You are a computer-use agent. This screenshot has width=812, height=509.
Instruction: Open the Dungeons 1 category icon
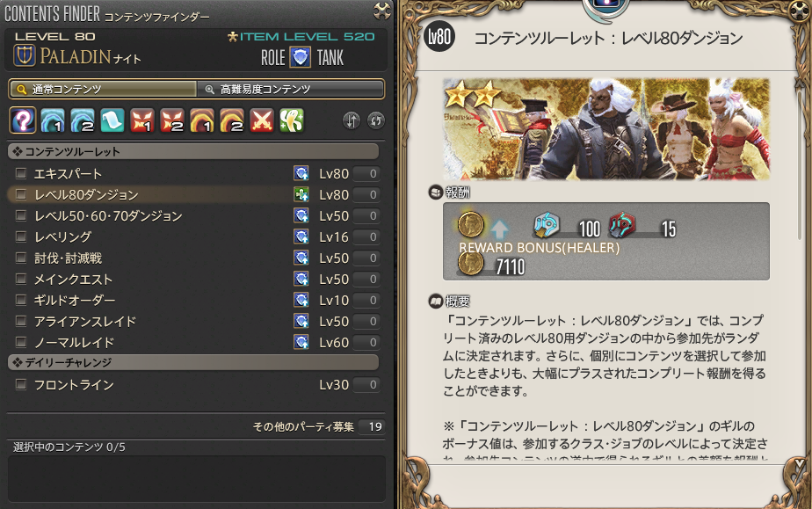click(x=53, y=120)
